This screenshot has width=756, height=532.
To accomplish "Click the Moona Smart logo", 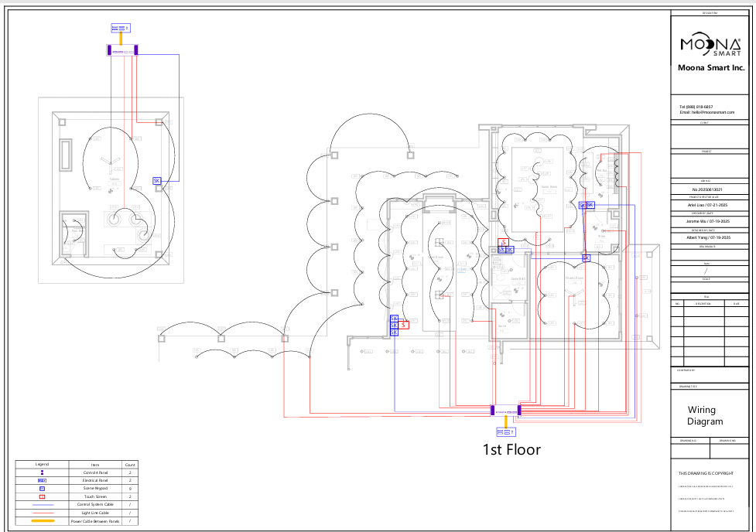I will [710, 44].
